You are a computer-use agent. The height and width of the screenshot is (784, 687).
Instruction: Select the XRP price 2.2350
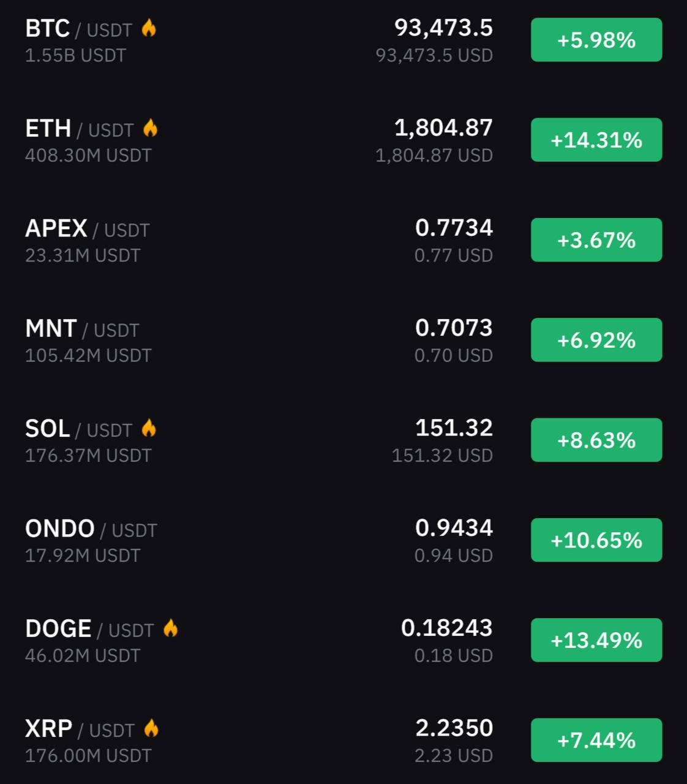[x=454, y=728]
